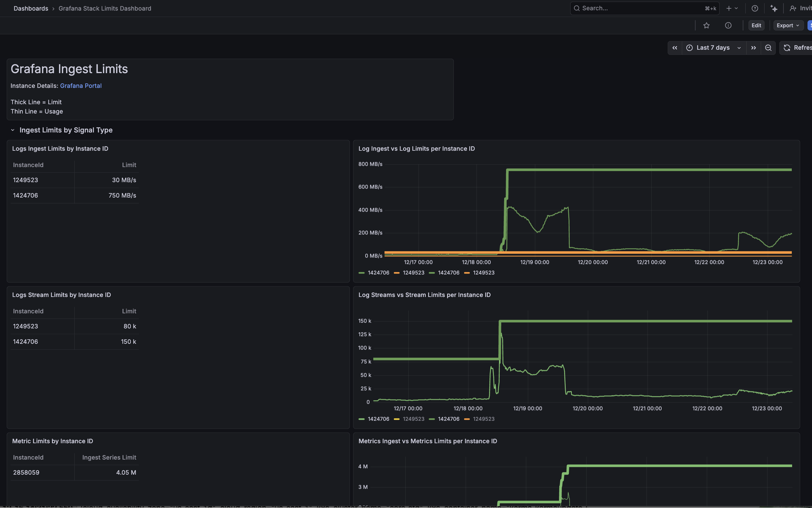Shift time range forward with double-right arrows

pyautogui.click(x=754, y=48)
